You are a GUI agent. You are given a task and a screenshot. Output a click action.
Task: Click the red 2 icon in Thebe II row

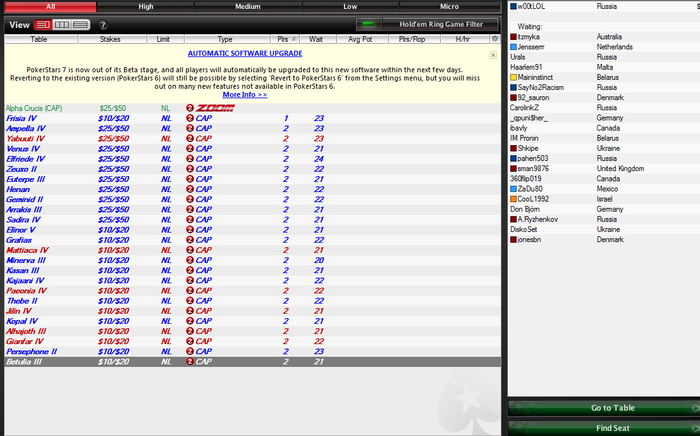coord(190,301)
